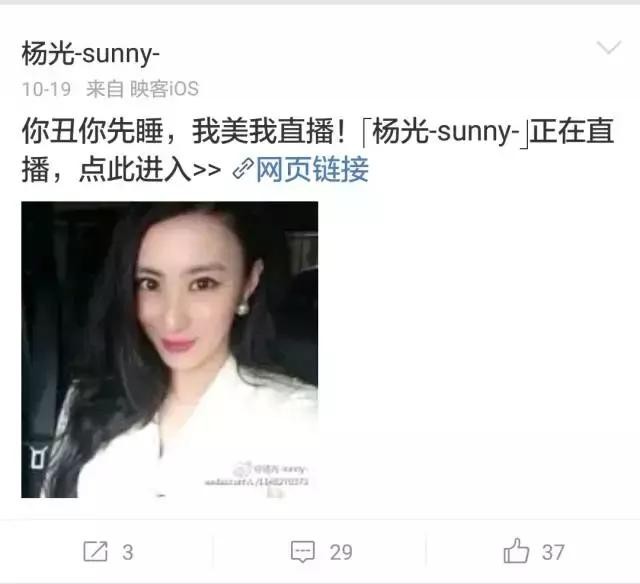
Task: Tap the like count 37
Action: 553,553
